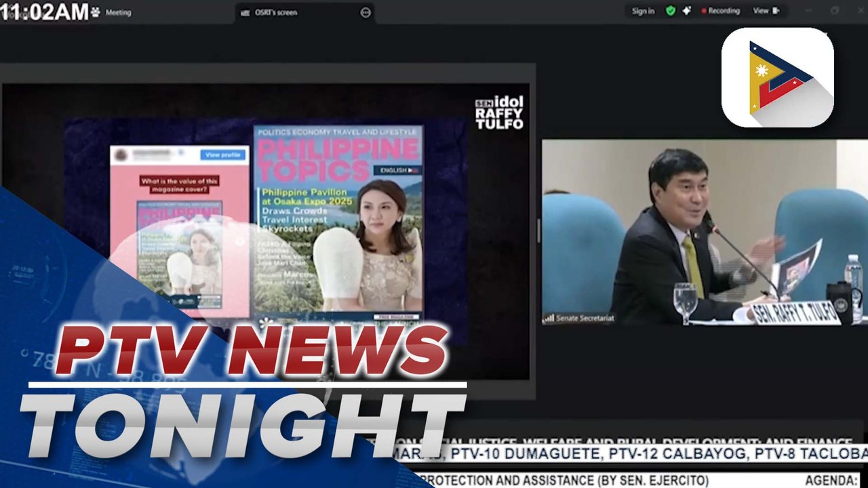The image size is (868, 488).
Task: Click the small magazine thumbnail in pink post
Action: coord(179,254)
